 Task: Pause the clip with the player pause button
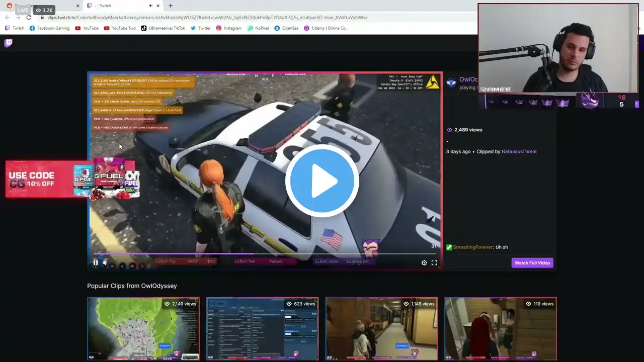(x=96, y=262)
